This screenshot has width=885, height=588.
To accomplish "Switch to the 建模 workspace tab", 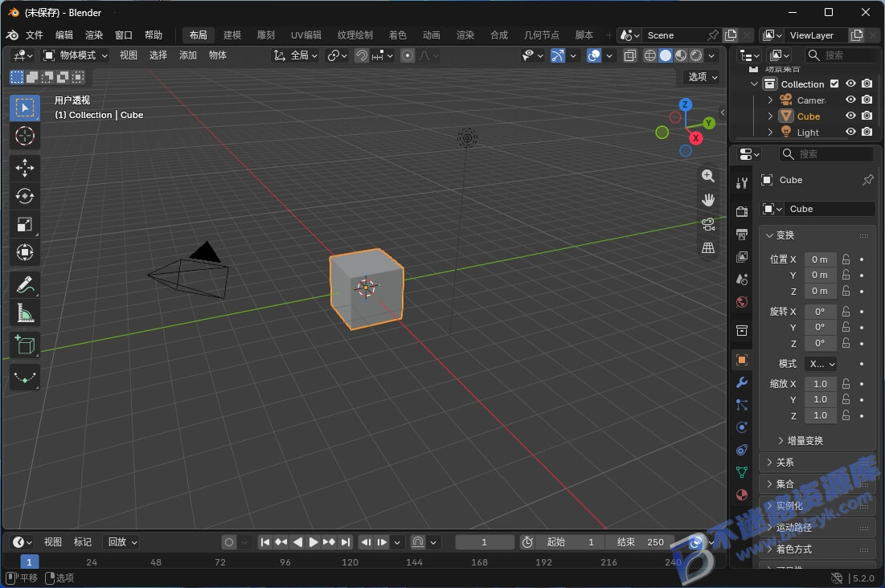I will pyautogui.click(x=232, y=35).
